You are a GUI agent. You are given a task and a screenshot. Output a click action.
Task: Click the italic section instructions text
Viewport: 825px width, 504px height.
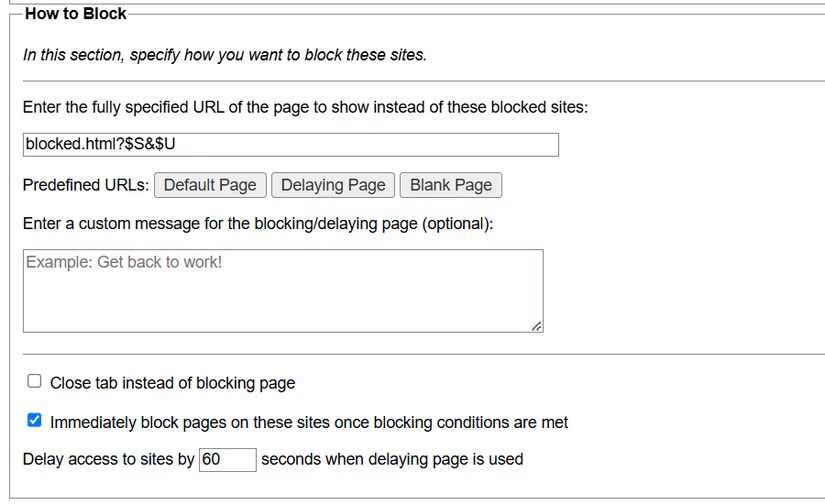tap(224, 55)
